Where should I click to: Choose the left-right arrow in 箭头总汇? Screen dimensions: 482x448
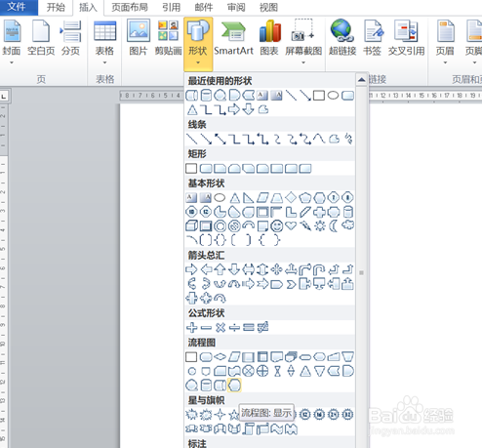(249, 269)
